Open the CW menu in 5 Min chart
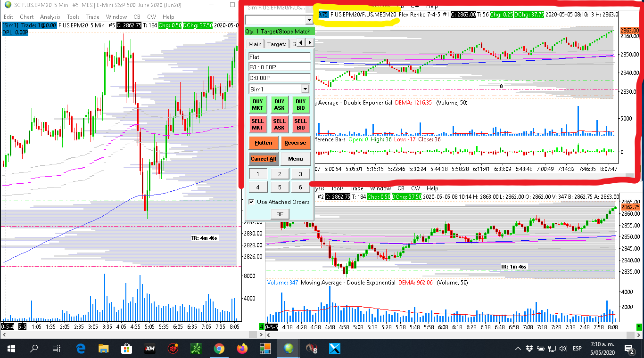The image size is (644, 358). (151, 17)
